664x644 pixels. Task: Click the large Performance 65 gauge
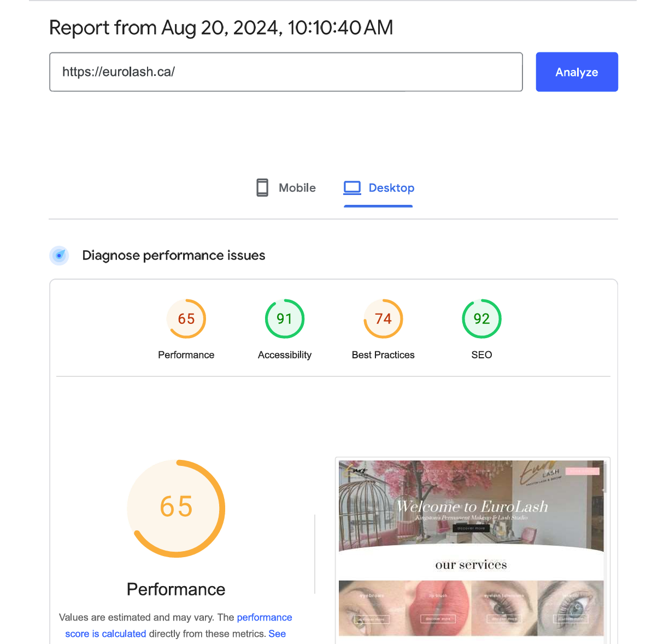point(176,508)
